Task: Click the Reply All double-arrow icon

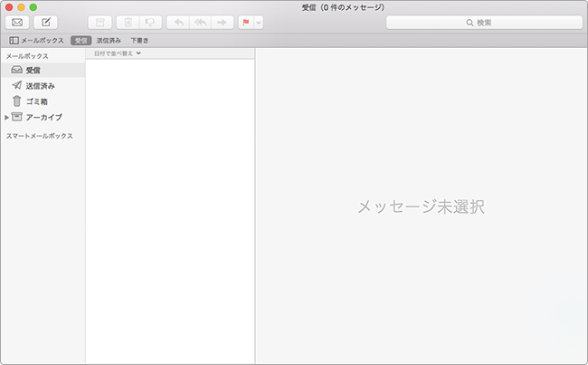Action: click(201, 22)
